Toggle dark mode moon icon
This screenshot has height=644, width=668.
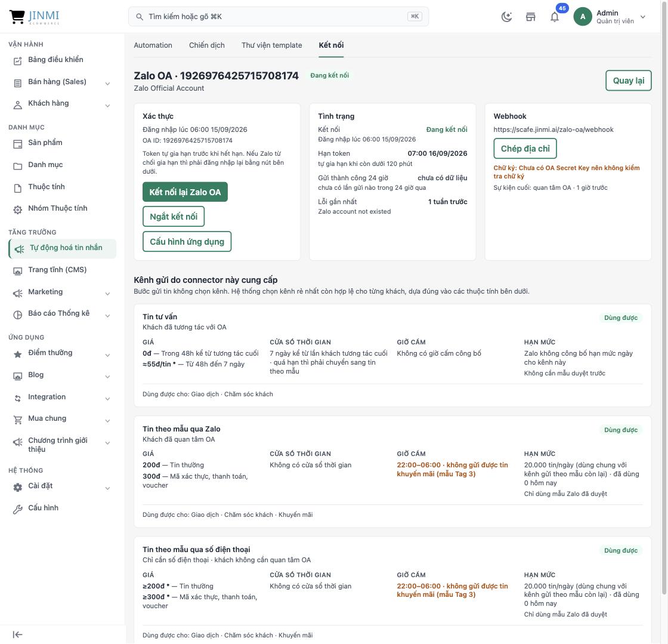click(506, 17)
